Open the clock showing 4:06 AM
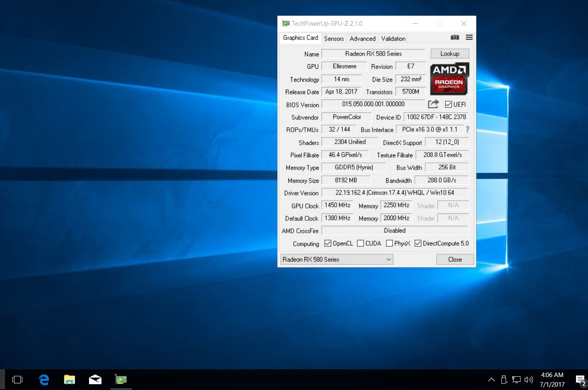Image resolution: width=588 pixels, height=390 pixels. click(552, 379)
